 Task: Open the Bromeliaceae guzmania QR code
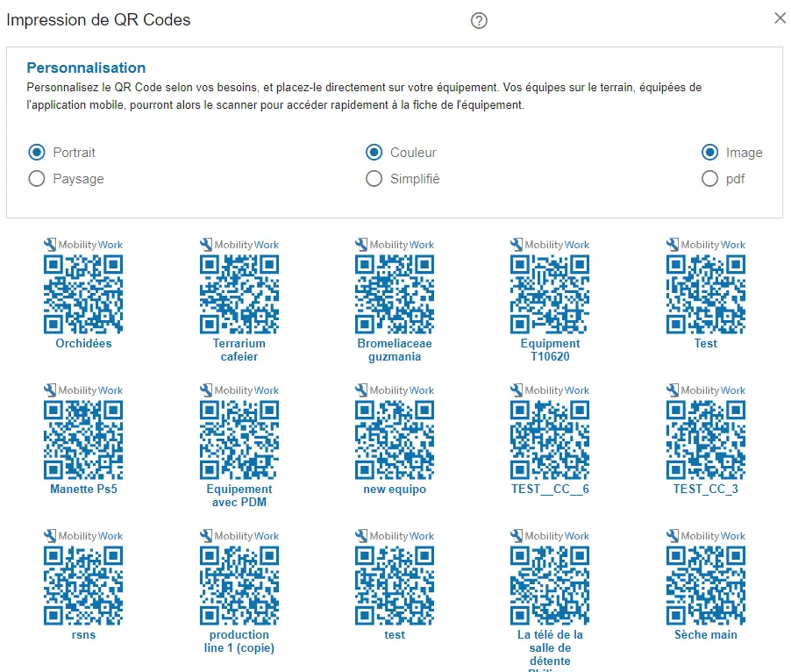tap(395, 295)
